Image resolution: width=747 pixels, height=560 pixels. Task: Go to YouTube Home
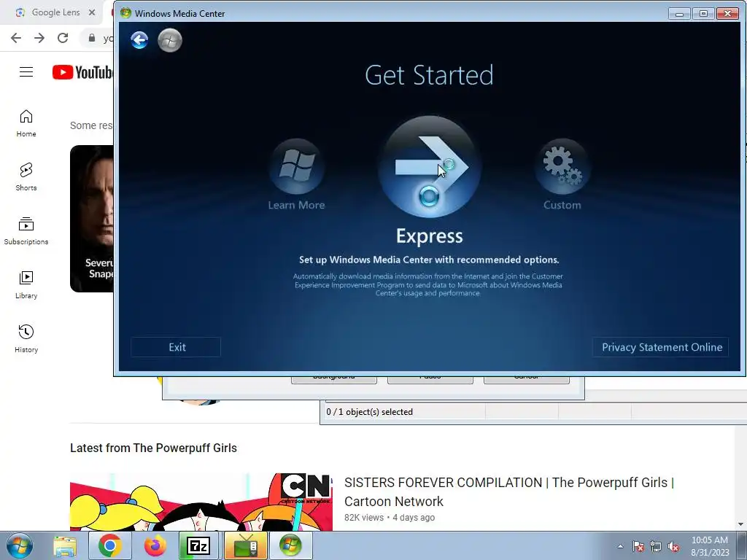tap(26, 123)
